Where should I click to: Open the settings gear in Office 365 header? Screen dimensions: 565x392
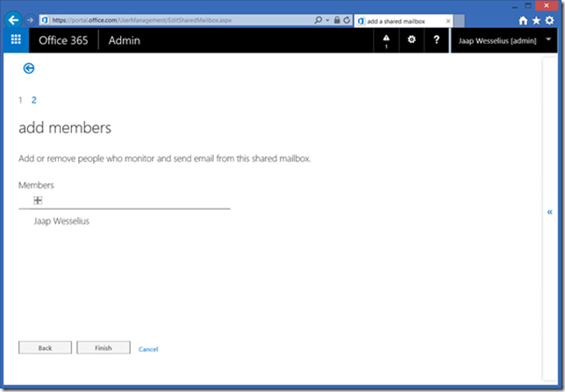[411, 40]
